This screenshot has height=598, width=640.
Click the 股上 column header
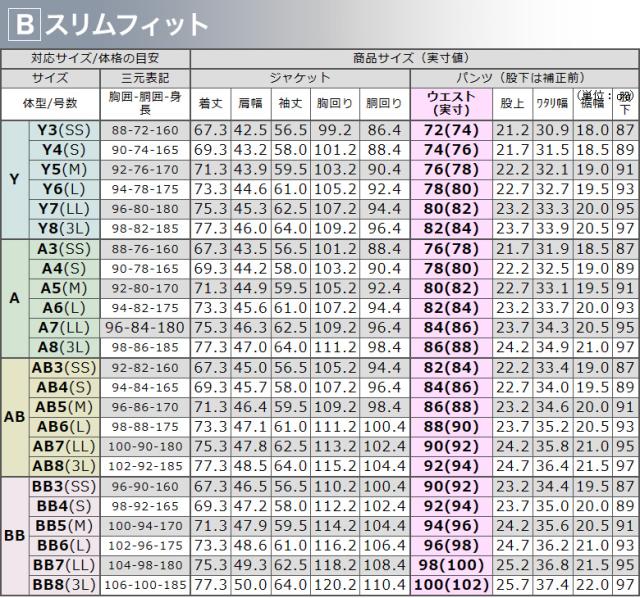pyautogui.click(x=513, y=104)
